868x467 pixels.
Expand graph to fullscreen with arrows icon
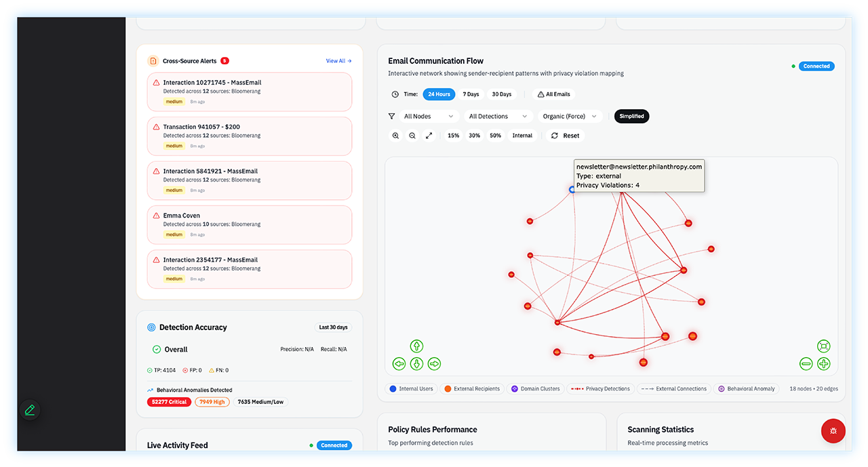coord(429,136)
